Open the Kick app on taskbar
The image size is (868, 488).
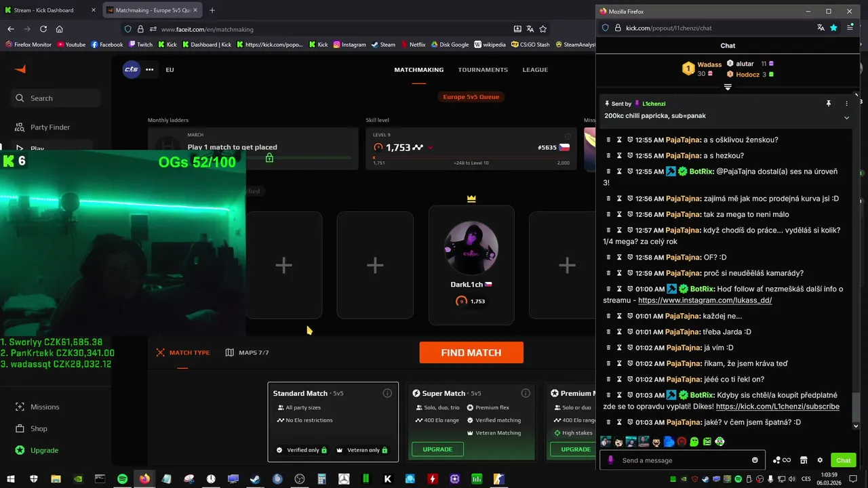388,479
